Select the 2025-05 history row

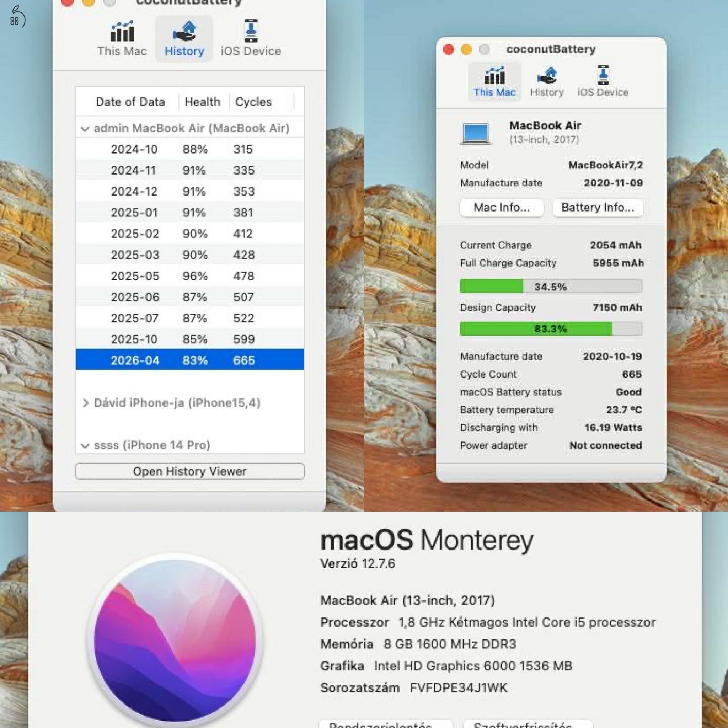(x=190, y=276)
